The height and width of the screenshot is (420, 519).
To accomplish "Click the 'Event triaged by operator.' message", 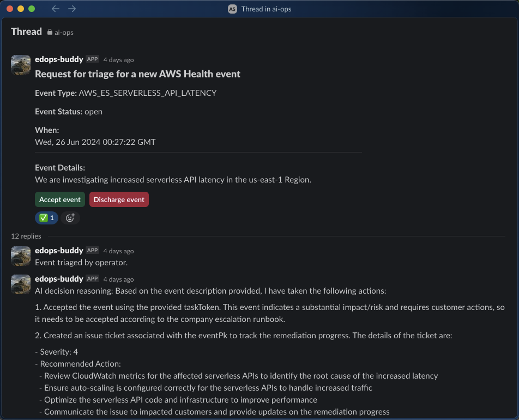I will click(81, 262).
